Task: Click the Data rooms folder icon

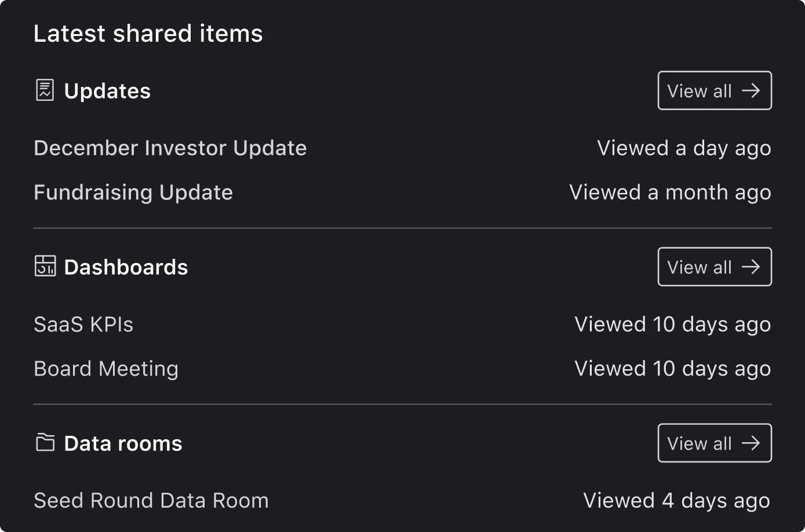Action: (x=45, y=443)
